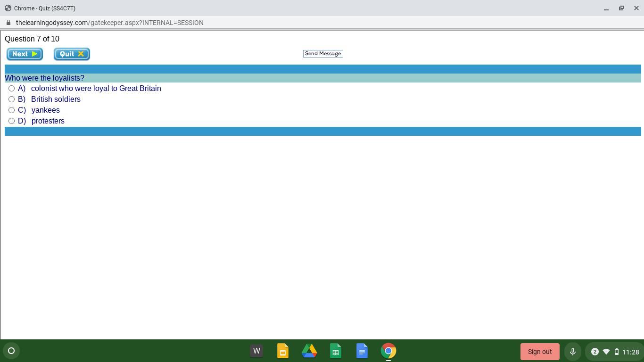Viewport: 644px width, 362px height.
Task: Click the Chrome icon on the shelf
Action: pos(388,351)
